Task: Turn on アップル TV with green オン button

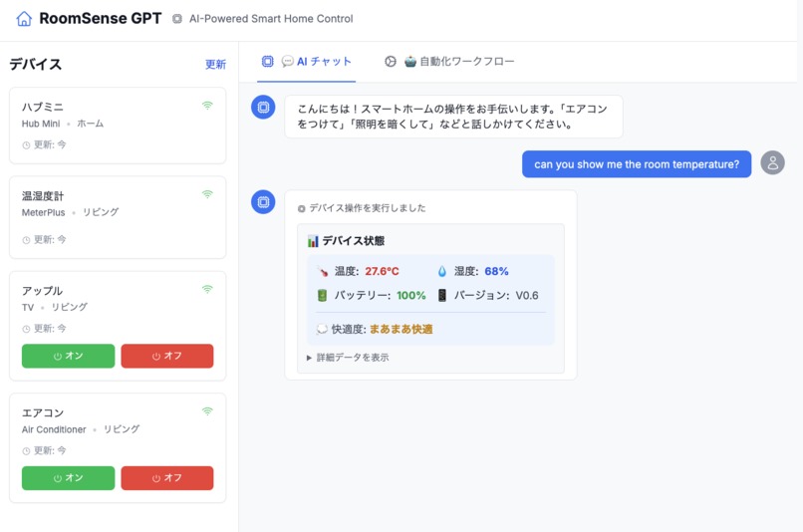Action: click(x=68, y=356)
